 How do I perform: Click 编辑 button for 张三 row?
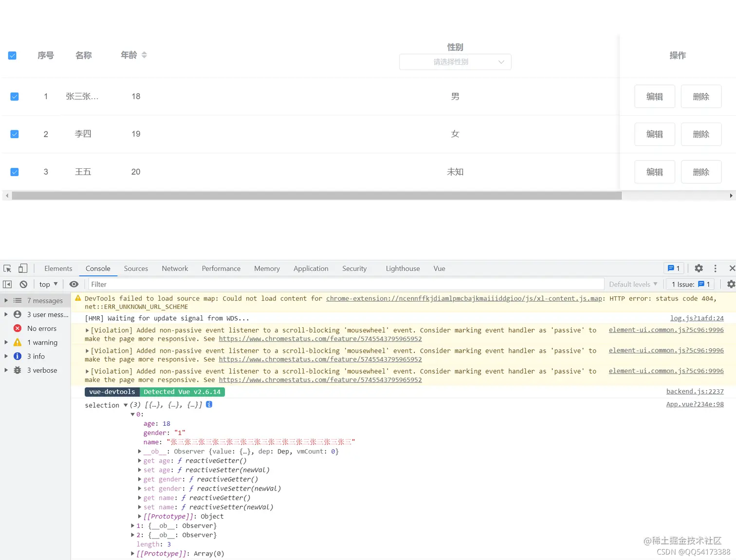click(x=655, y=96)
